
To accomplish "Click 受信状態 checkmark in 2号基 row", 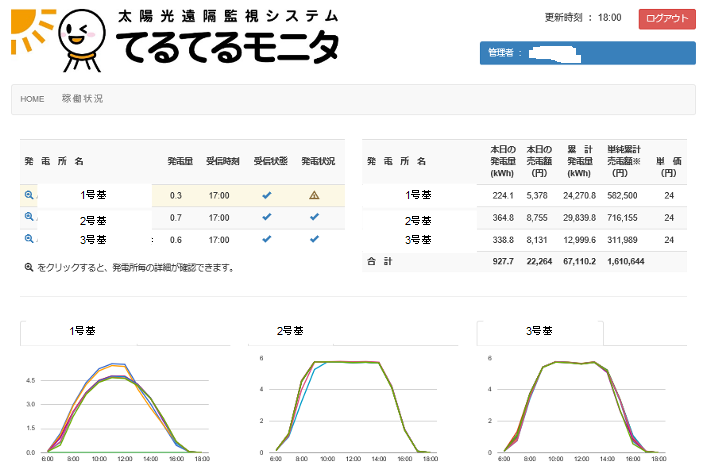I will [267, 217].
